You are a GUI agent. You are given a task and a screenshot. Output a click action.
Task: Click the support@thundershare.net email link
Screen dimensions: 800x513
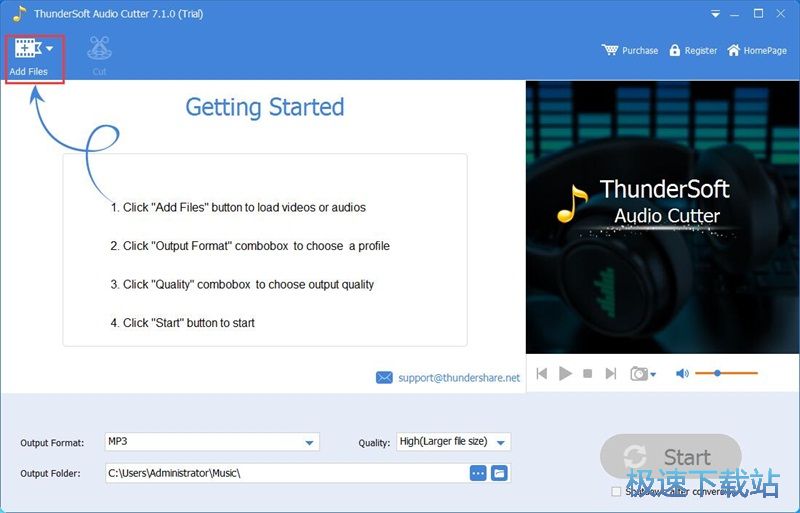(x=459, y=378)
